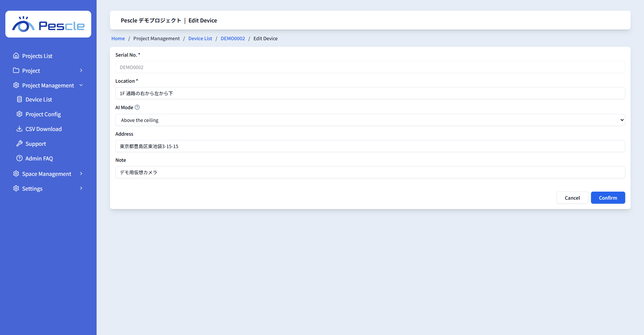Click the Project Management gear icon

coord(16,85)
